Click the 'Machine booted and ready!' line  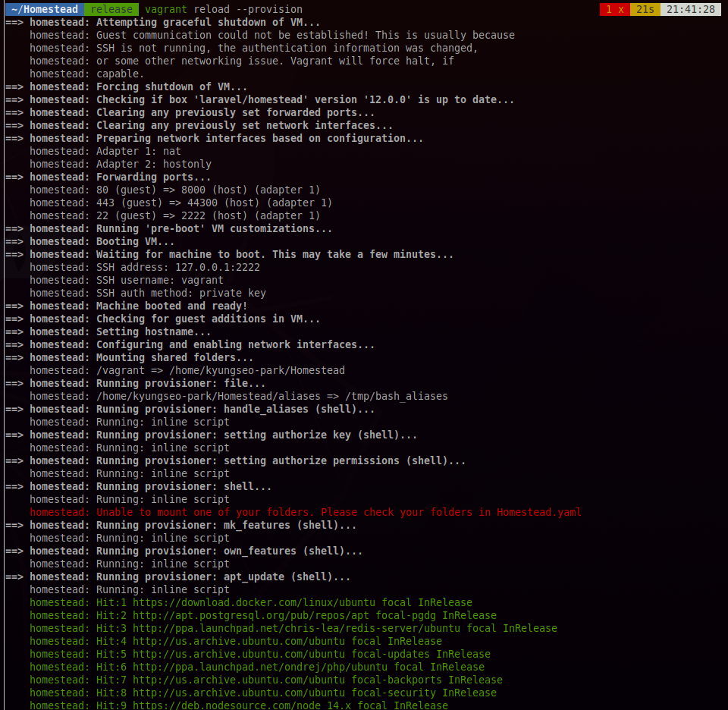click(127, 306)
